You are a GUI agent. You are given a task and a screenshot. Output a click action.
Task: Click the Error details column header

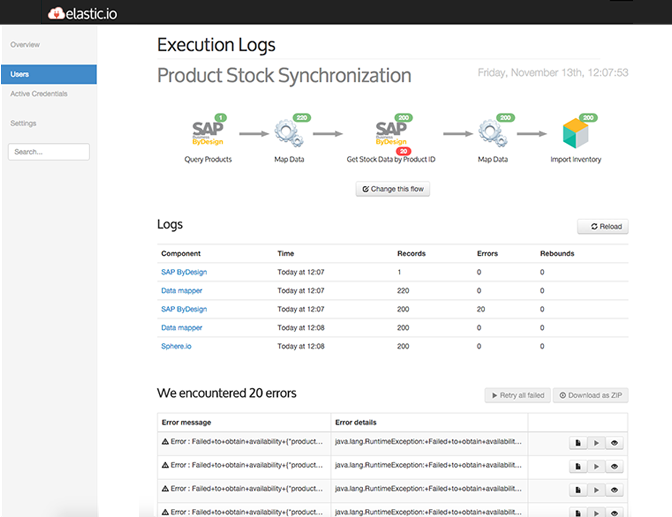[356, 422]
